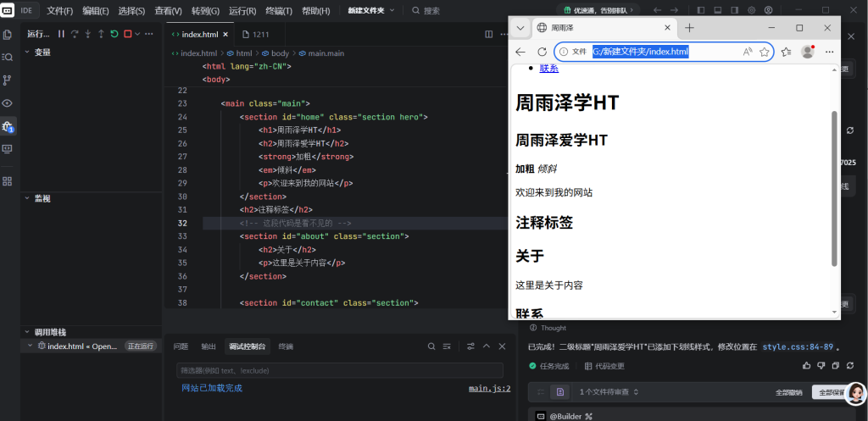868x421 pixels.
Task: Go forward with IDE navigation arrow
Action: click(674, 10)
